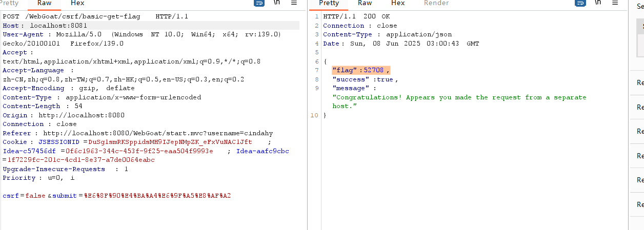644x230 pixels.
Task: Show non-printable characters \n in response pane
Action: tap(597, 3)
